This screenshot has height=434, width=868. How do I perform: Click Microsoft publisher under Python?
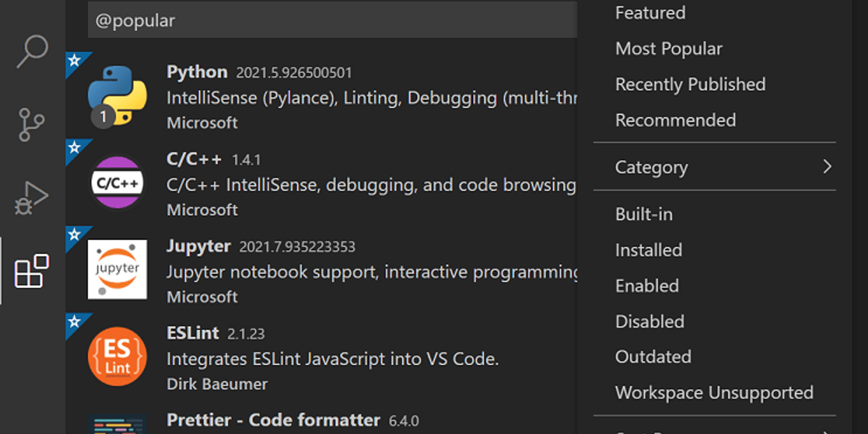pos(202,123)
